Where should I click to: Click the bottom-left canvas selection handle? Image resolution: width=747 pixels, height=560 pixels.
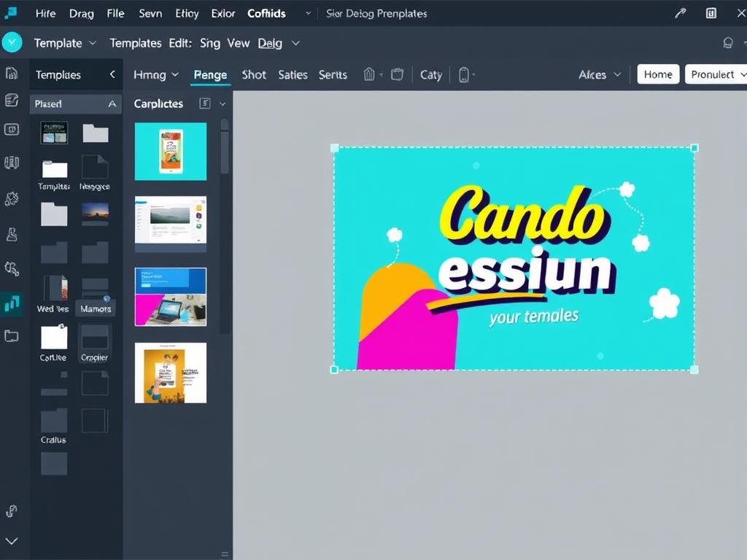[x=334, y=370]
